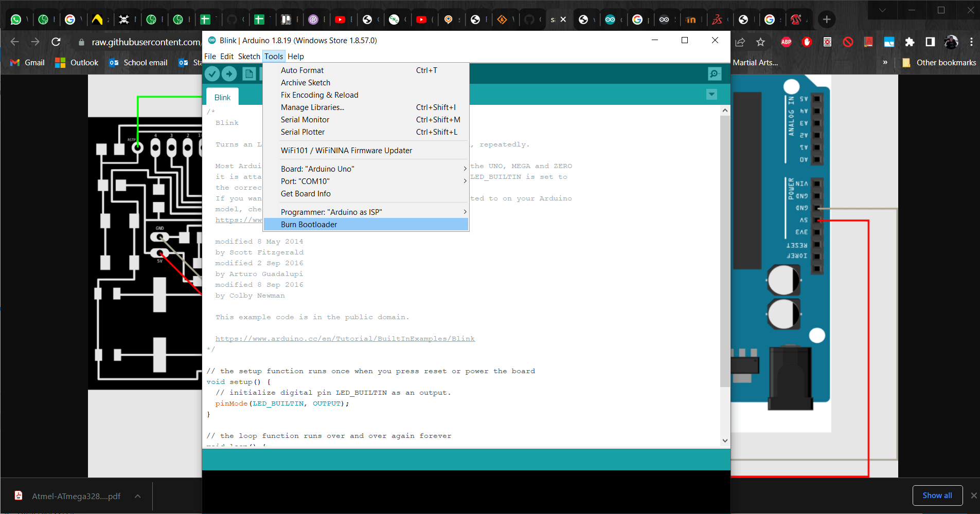Open the sketch tab dropdown arrow
This screenshot has height=514, width=980.
[711, 94]
